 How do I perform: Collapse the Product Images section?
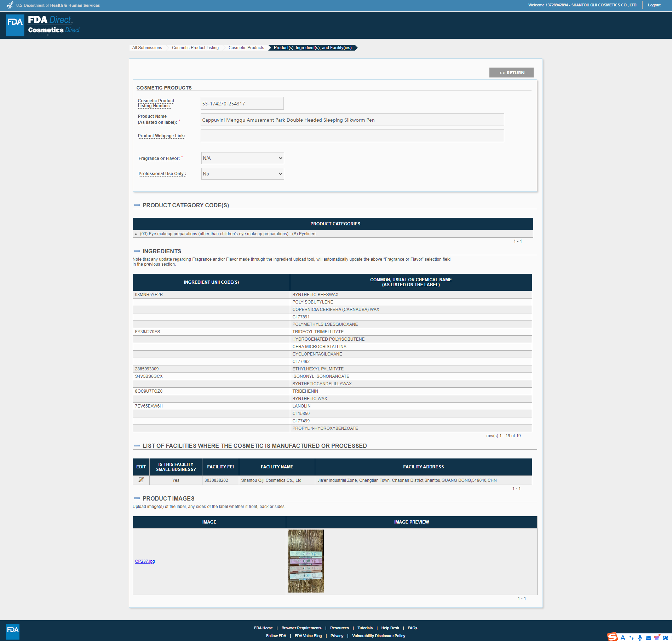(137, 498)
